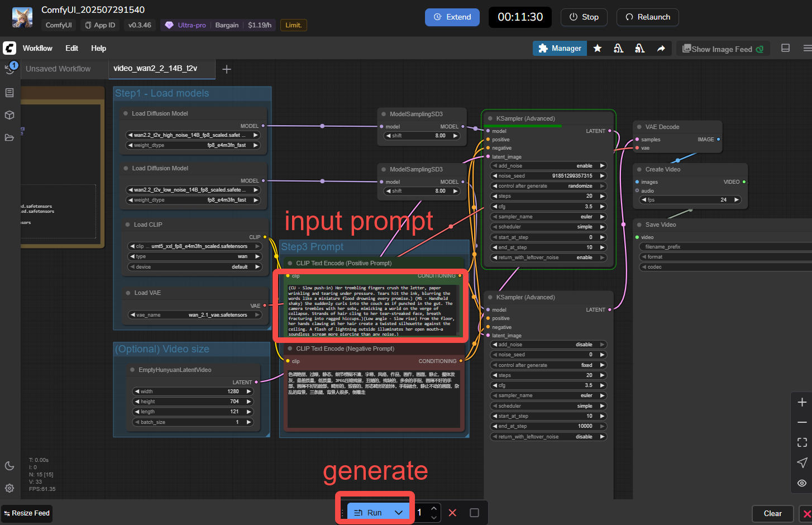Open the CLIP type wan dropdown
The image size is (812, 525).
[195, 256]
